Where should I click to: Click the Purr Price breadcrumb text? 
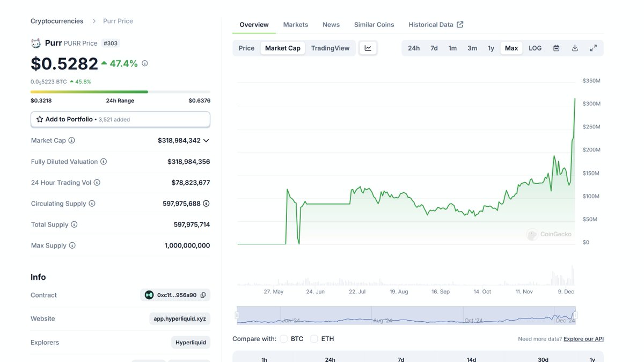click(118, 21)
